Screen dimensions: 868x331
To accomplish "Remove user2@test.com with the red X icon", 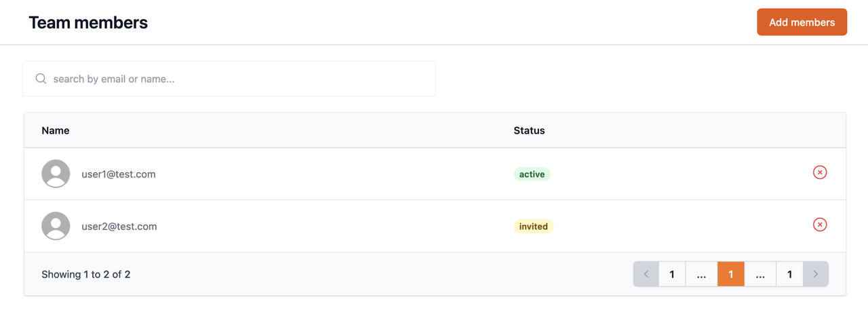I will (820, 225).
